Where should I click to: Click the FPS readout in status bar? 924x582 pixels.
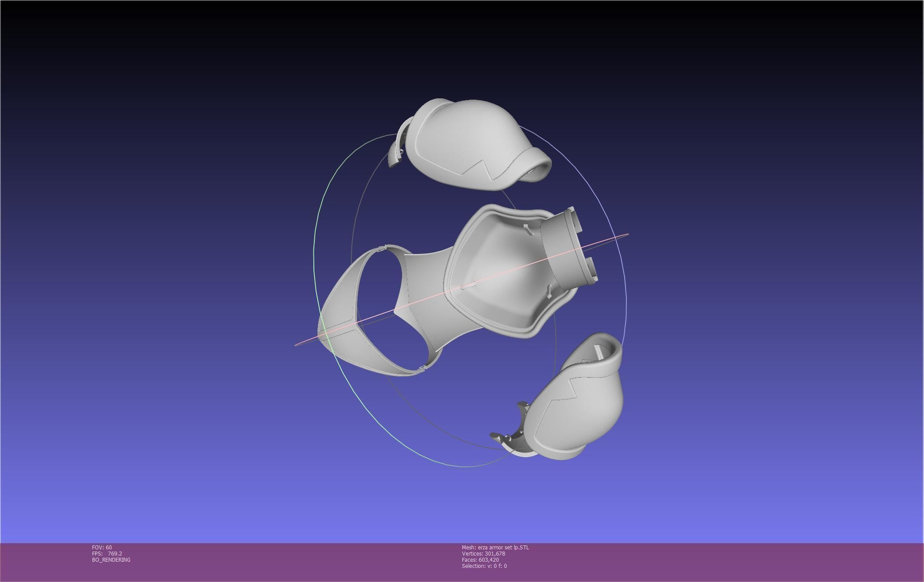tap(107, 554)
